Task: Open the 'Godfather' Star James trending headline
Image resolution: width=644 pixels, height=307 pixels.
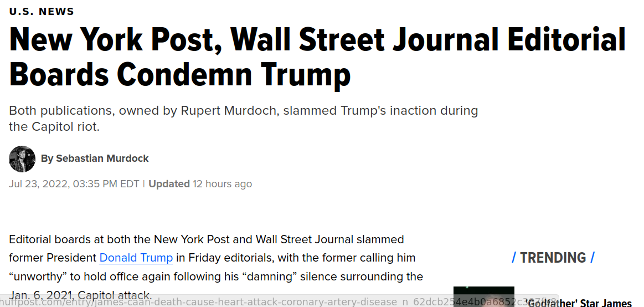Action: click(579, 303)
